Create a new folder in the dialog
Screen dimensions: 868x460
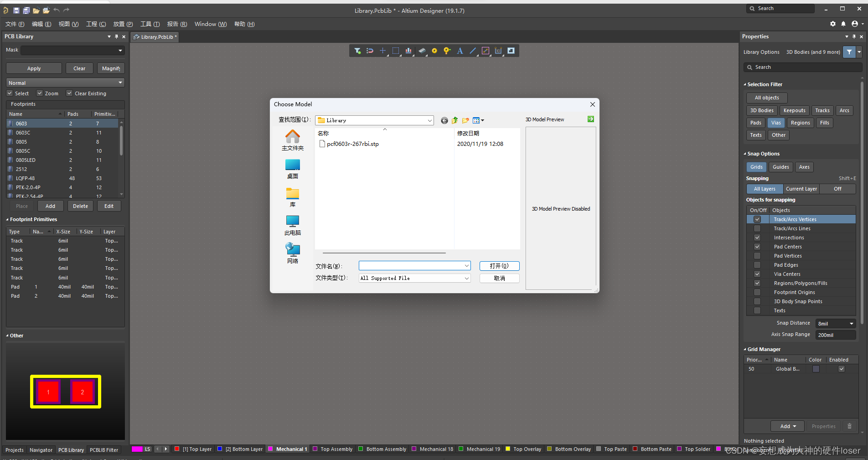tap(465, 120)
